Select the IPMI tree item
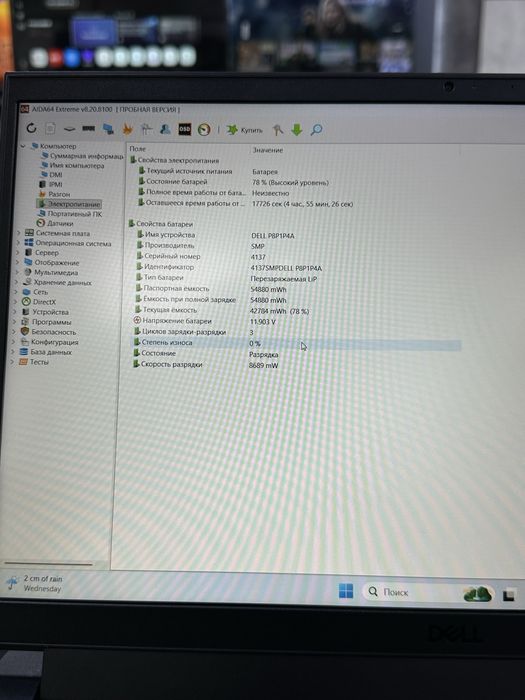Image resolution: width=525 pixels, height=700 pixels. pos(50,184)
